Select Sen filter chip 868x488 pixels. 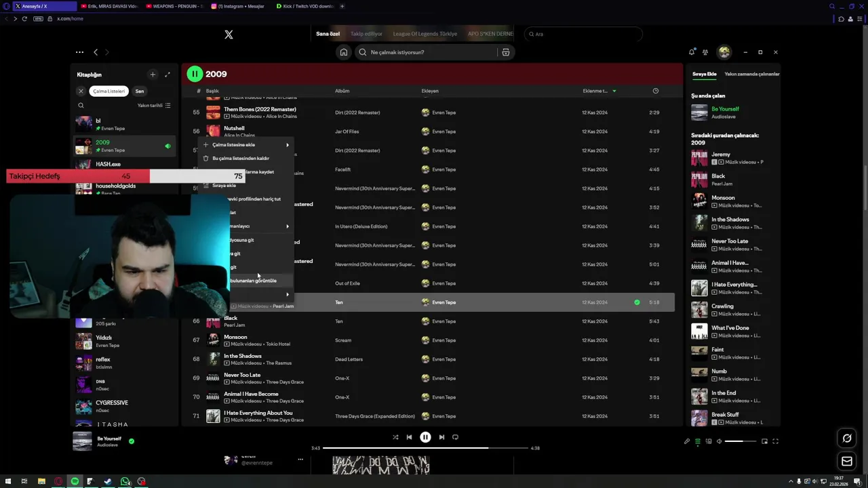coord(140,91)
